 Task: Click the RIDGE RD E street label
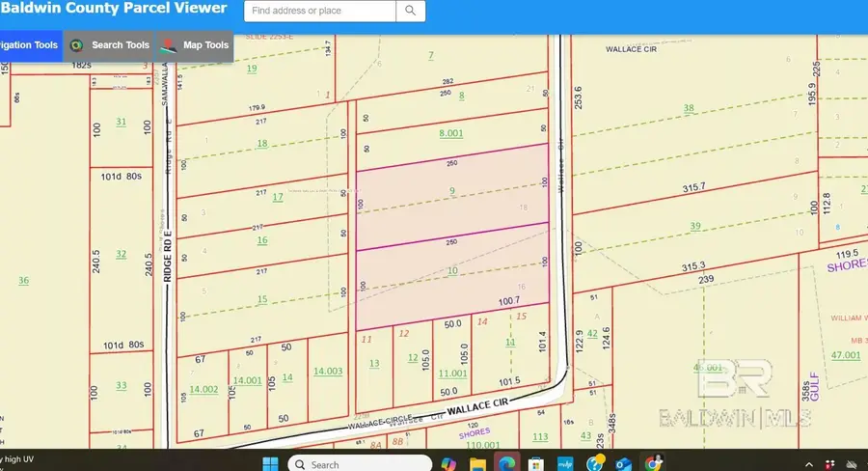coord(168,257)
